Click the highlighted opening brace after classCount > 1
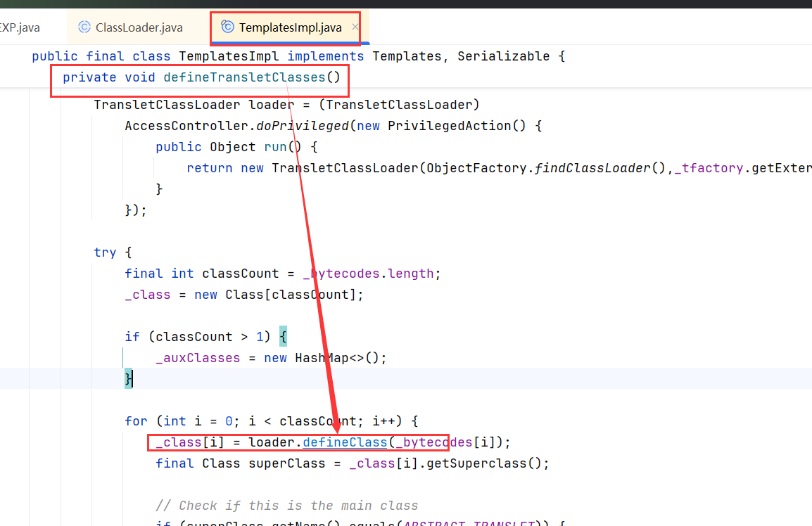Image resolution: width=812 pixels, height=526 pixels. 283,337
